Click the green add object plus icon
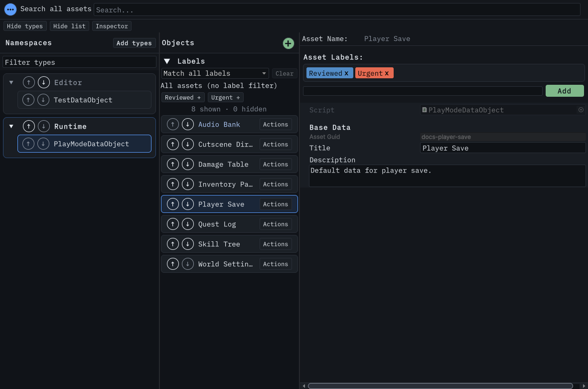This screenshot has height=389, width=588. pyautogui.click(x=288, y=43)
